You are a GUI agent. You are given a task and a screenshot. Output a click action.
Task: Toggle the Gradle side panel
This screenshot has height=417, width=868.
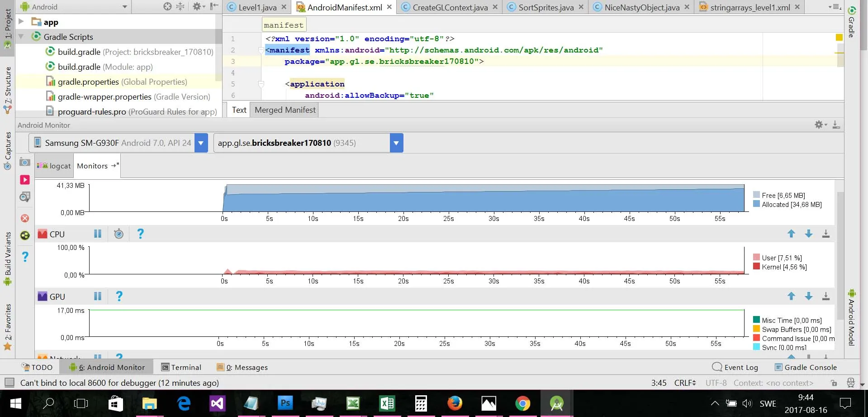coord(851,22)
